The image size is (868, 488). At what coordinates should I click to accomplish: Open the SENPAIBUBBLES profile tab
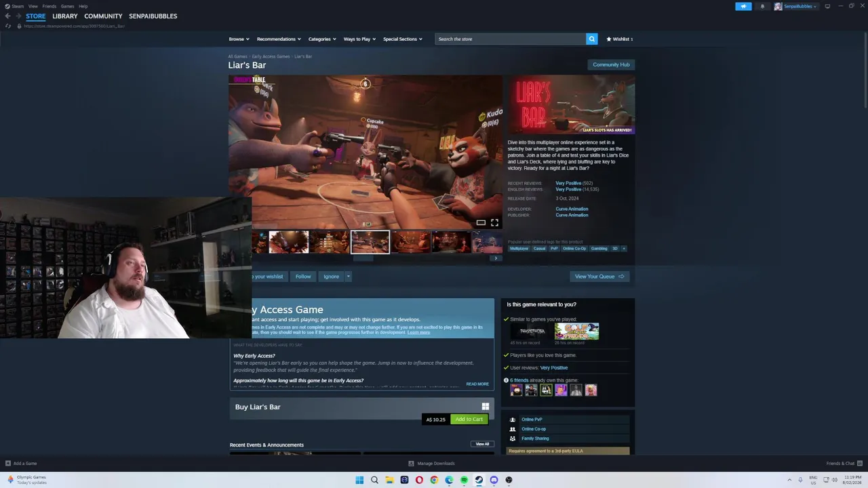153,16
